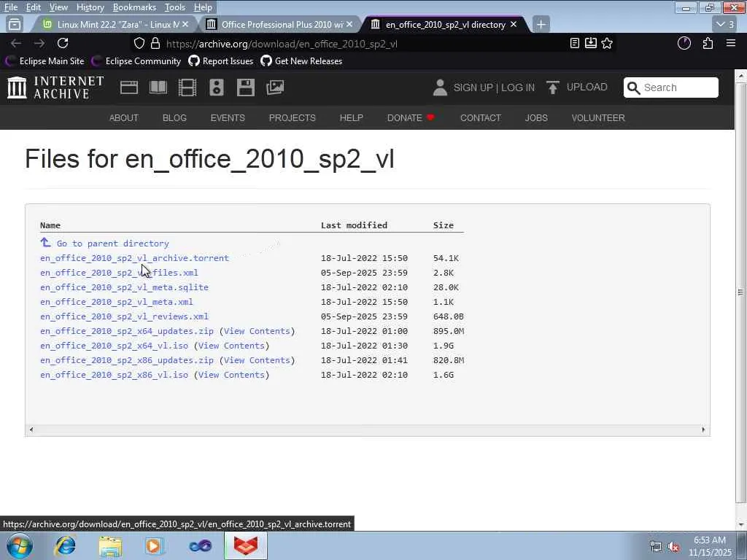Open the File menu
Viewport: 747px width, 560px height.
tap(10, 7)
